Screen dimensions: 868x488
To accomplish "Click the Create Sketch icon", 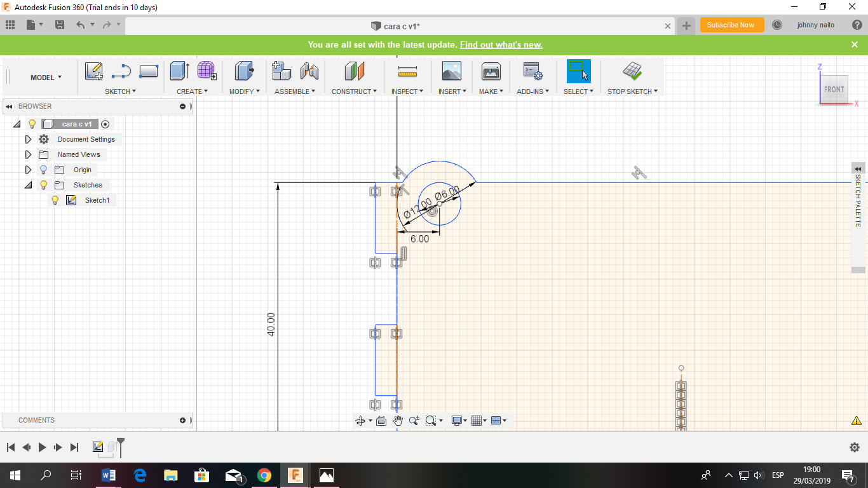I will tap(94, 71).
